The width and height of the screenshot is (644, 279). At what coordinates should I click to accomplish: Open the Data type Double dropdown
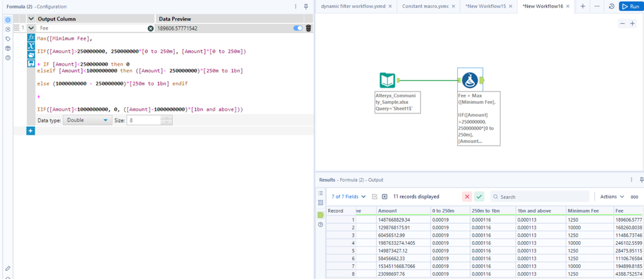(x=88, y=120)
